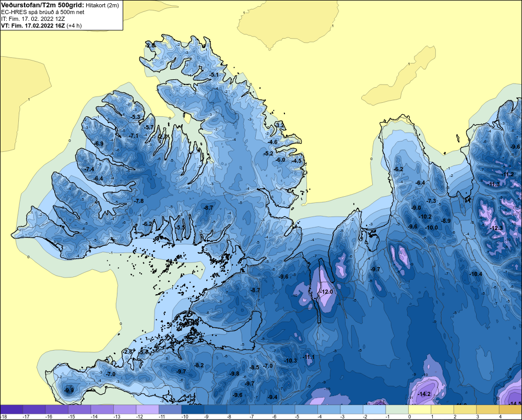Click the '-10.4' temperature value
This screenshot has height=420, width=522.
click(476, 274)
